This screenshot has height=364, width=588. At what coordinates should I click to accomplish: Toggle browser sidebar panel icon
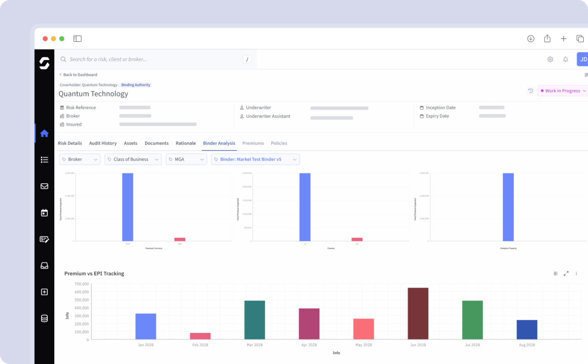coord(77,39)
